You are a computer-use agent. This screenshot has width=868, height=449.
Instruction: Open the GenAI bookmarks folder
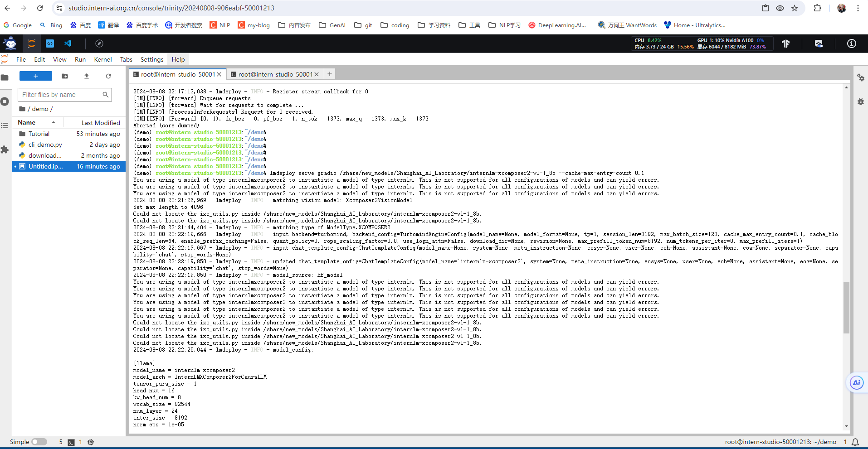pyautogui.click(x=332, y=25)
